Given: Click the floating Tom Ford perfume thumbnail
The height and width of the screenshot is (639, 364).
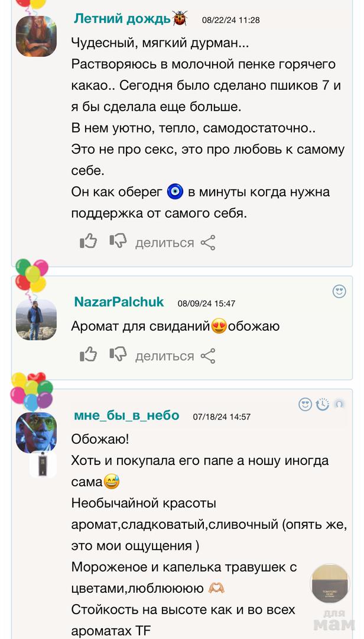Looking at the screenshot, I should [x=330, y=583].
